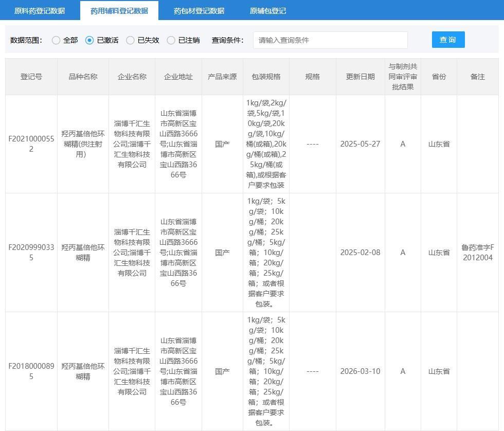Screen dimensions: 504x431
Task: Select the 鲁药准字F2012004 remark cell
Action: coord(477,252)
